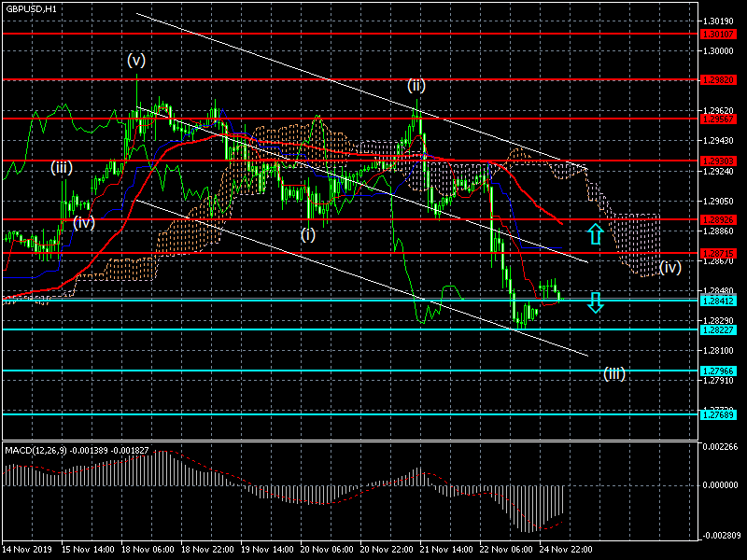
Task: Select the (iv) wave label beside the projected cloud
Action: (670, 267)
